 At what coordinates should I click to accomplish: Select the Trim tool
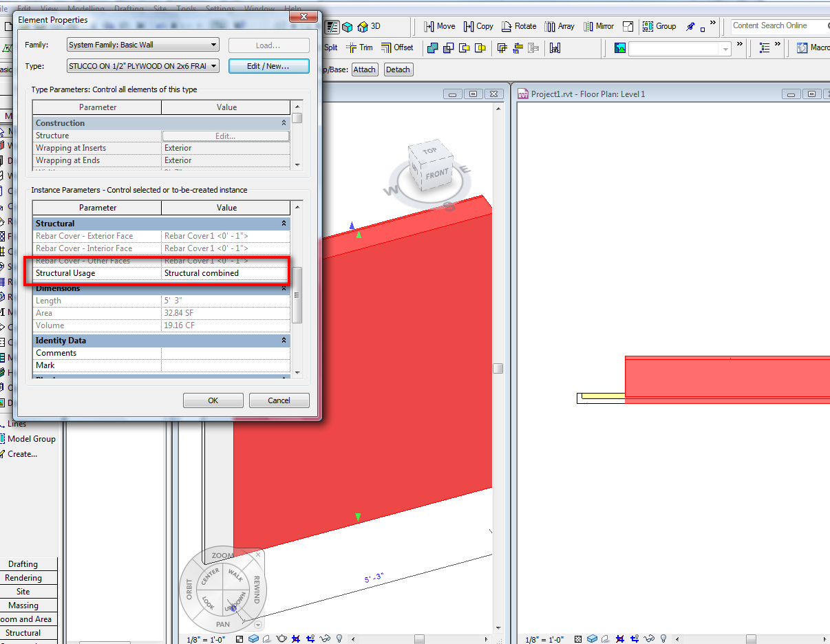(359, 47)
